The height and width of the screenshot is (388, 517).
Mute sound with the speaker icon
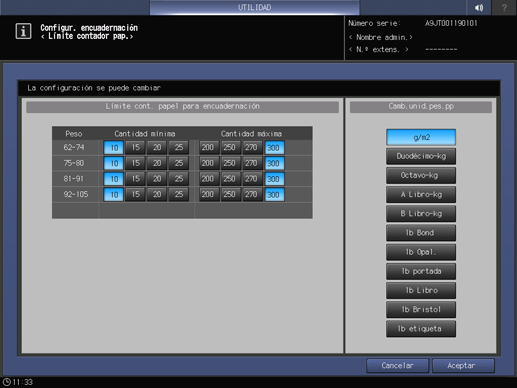coord(479,7)
